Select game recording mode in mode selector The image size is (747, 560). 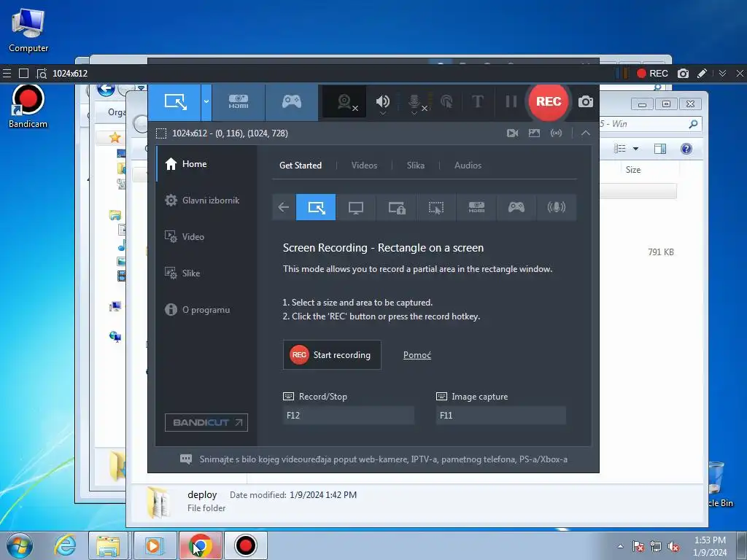click(x=516, y=207)
